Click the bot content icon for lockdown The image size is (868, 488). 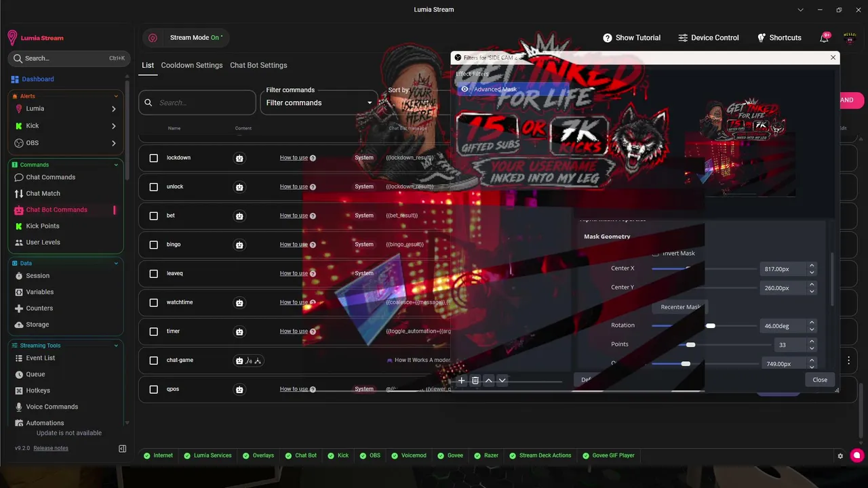point(239,158)
